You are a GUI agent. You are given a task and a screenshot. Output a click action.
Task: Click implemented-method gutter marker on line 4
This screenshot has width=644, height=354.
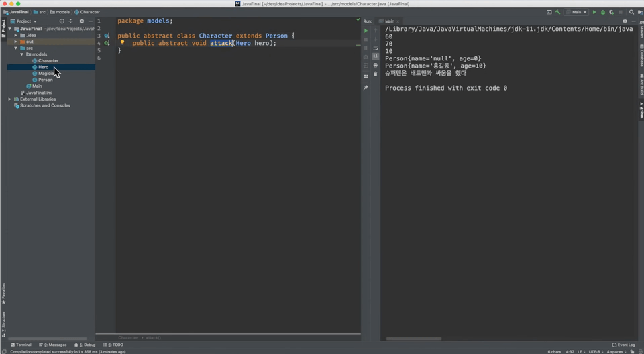(107, 43)
